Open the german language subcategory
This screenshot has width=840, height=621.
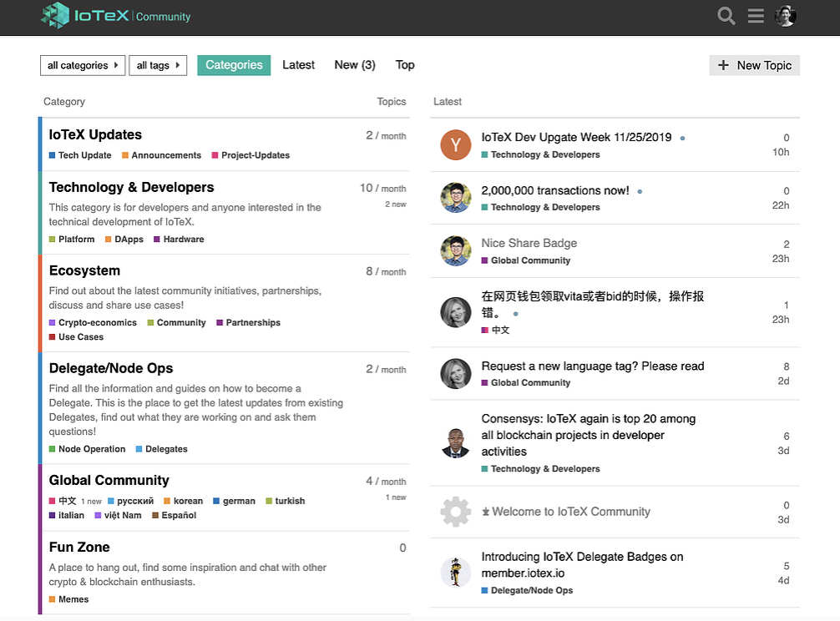(x=234, y=501)
